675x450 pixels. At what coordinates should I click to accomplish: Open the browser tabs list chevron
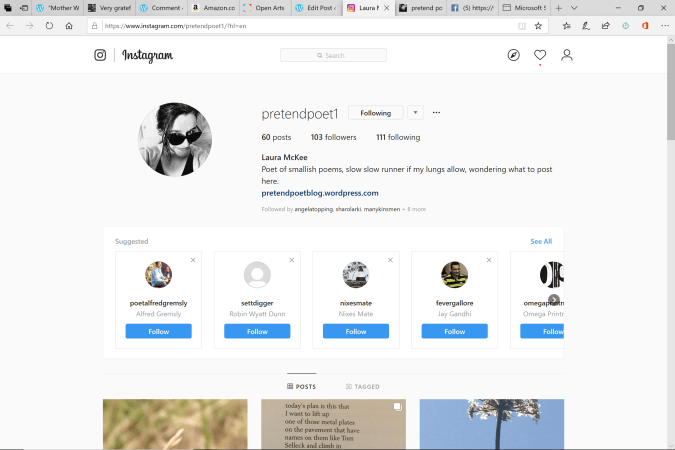click(574, 8)
